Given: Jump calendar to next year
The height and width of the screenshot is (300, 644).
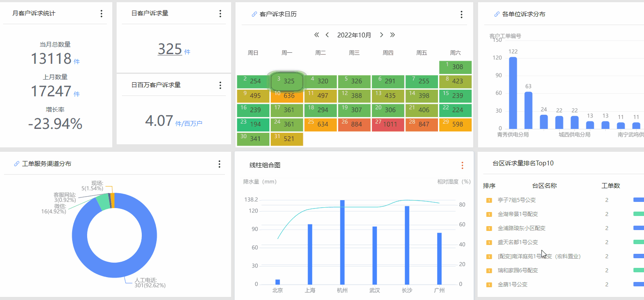Looking at the screenshot, I should tap(392, 35).
